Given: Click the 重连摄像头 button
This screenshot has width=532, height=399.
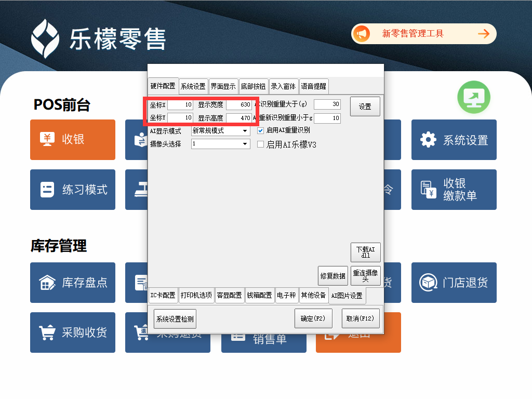Looking at the screenshot, I should point(365,276).
